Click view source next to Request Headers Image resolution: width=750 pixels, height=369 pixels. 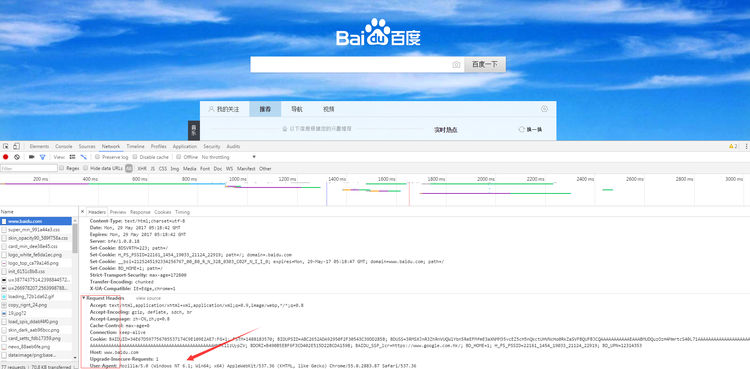tap(148, 298)
